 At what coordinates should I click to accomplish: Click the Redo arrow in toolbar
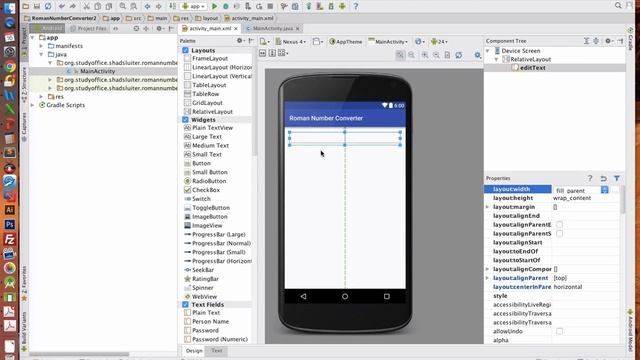coord(73,6)
